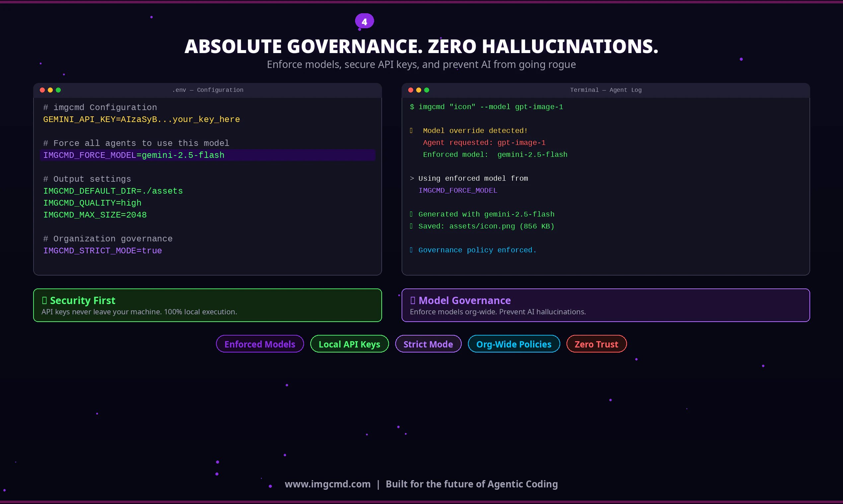Click yellow dot on Terminal Agent Log window

[419, 90]
